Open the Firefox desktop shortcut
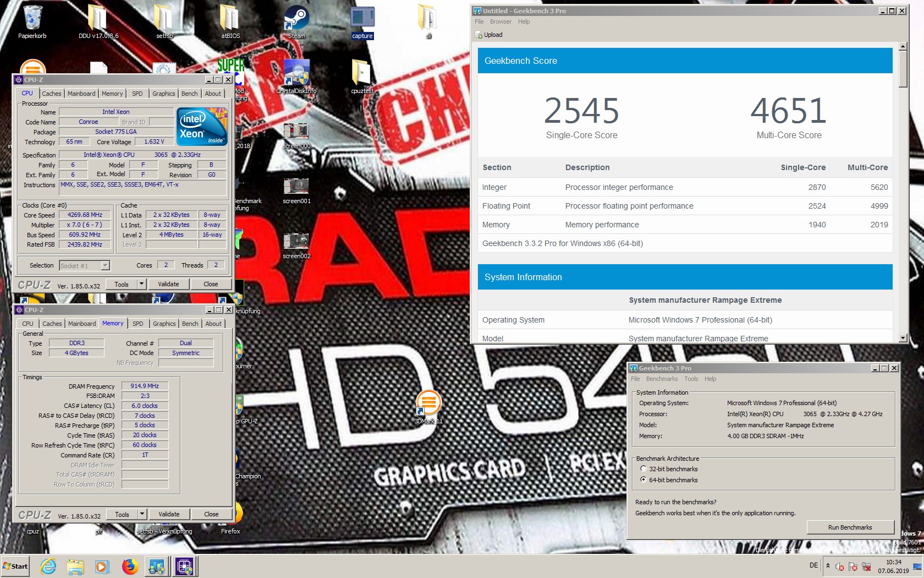Screen dimensions: 924x578 (230, 517)
